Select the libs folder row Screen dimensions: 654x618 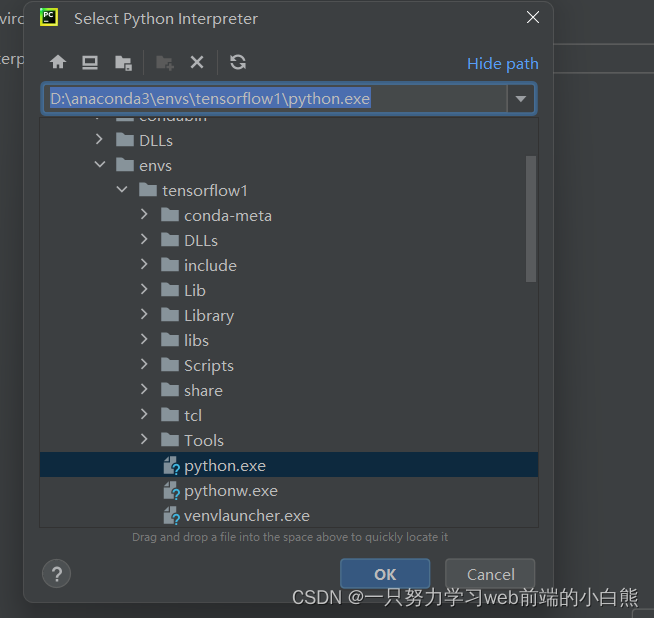click(x=289, y=340)
